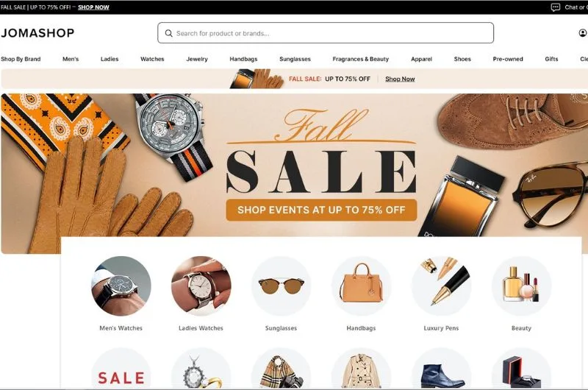Click SHOP NOW link in black top bar
588x390 pixels.
tap(93, 7)
